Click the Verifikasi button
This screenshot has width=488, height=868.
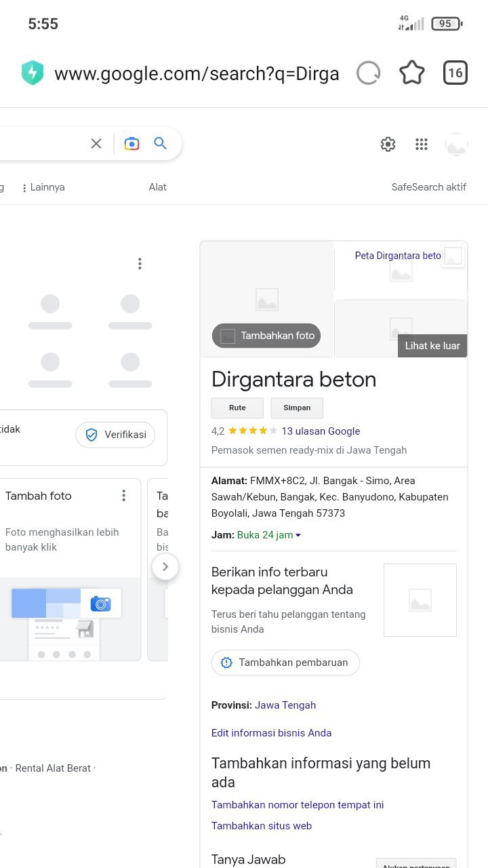tap(115, 435)
